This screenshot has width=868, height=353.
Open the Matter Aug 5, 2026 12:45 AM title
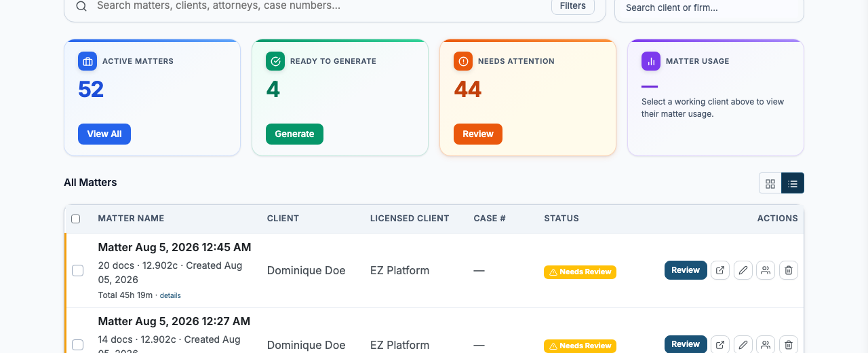point(174,247)
